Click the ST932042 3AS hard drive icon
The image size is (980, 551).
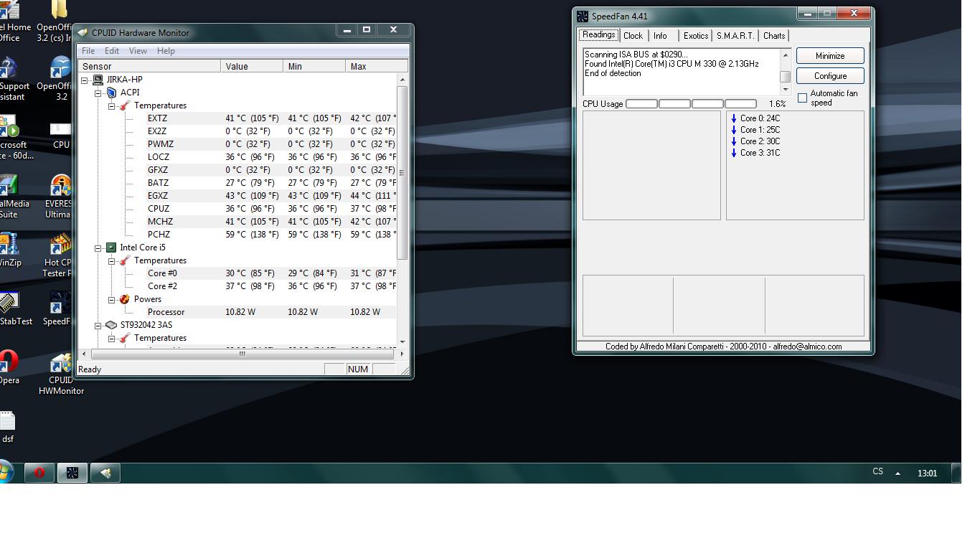pyautogui.click(x=111, y=325)
